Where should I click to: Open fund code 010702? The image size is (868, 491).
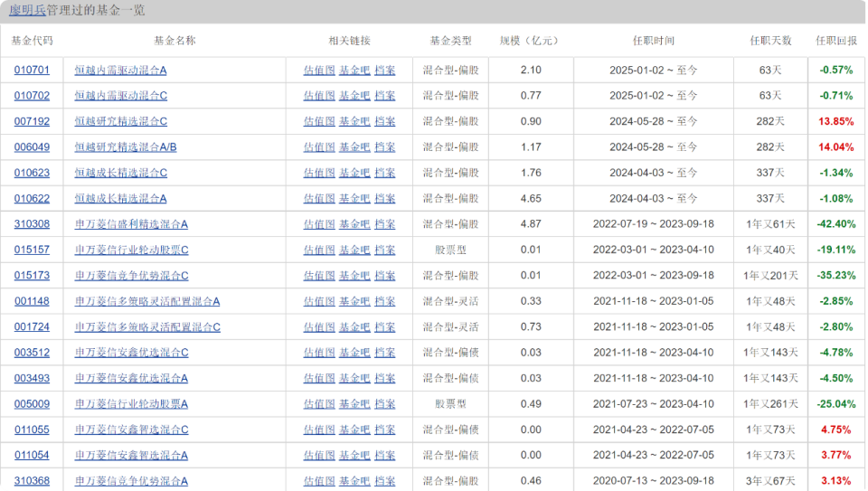(x=32, y=96)
